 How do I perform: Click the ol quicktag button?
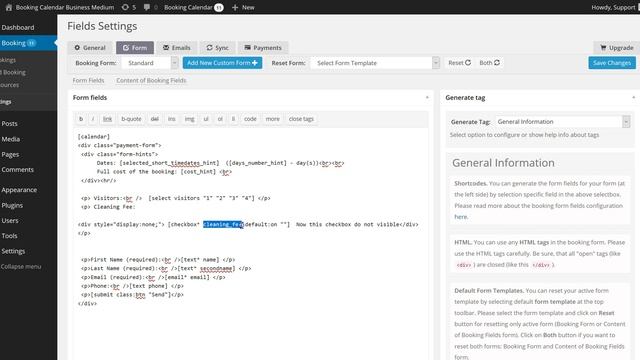click(x=220, y=119)
